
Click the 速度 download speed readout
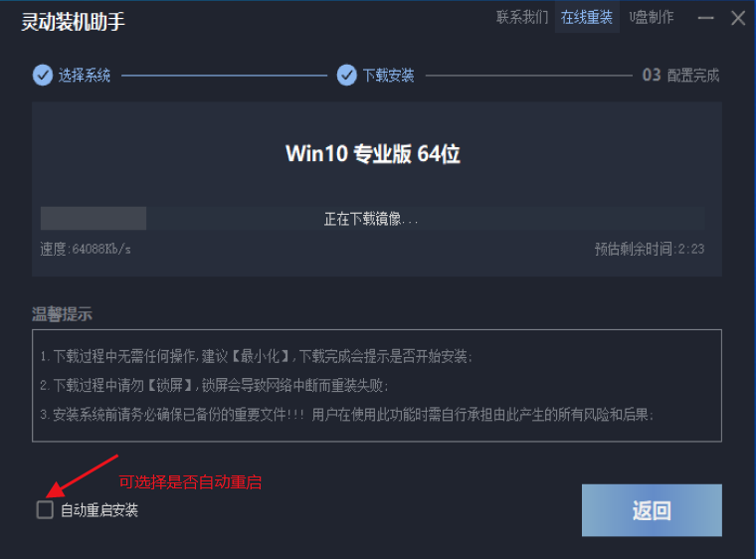click(86, 250)
